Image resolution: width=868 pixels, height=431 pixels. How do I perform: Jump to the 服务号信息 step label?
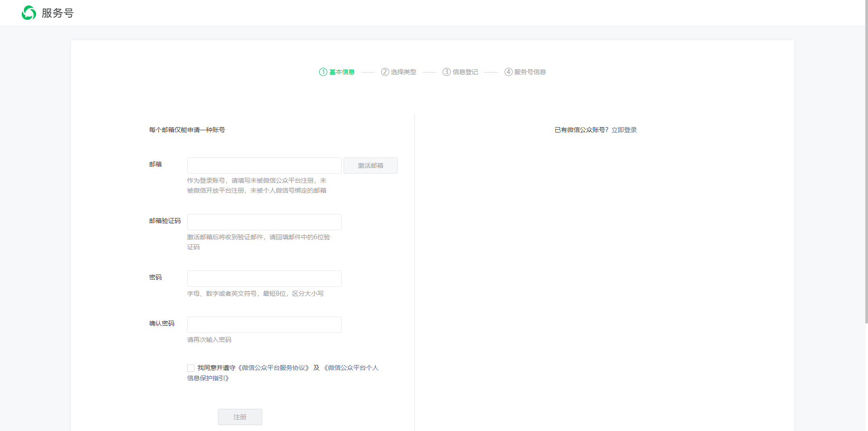coord(530,72)
